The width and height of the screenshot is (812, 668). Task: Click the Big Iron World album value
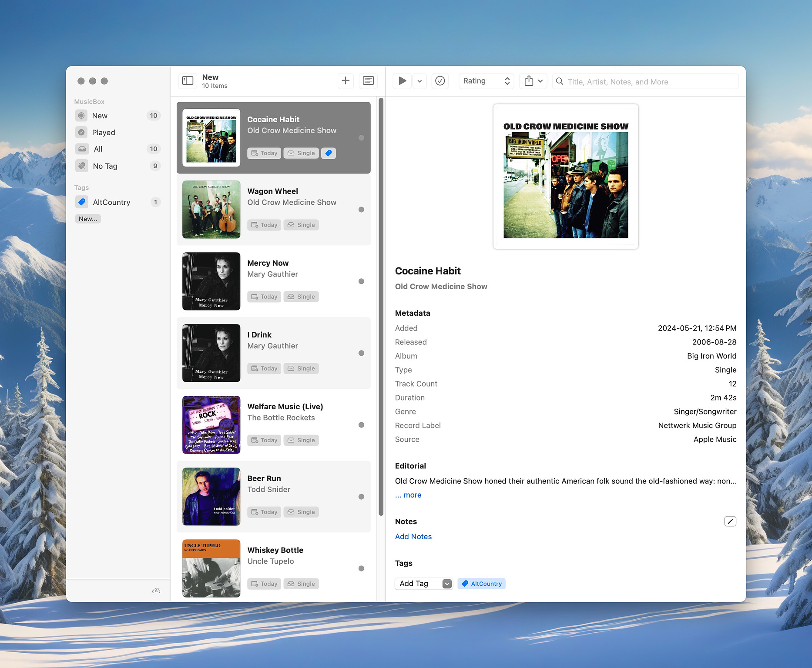coord(712,356)
